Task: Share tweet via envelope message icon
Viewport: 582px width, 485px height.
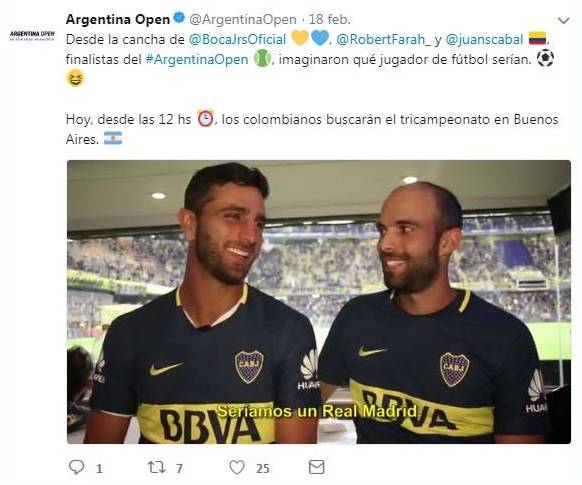Action: coord(317,467)
